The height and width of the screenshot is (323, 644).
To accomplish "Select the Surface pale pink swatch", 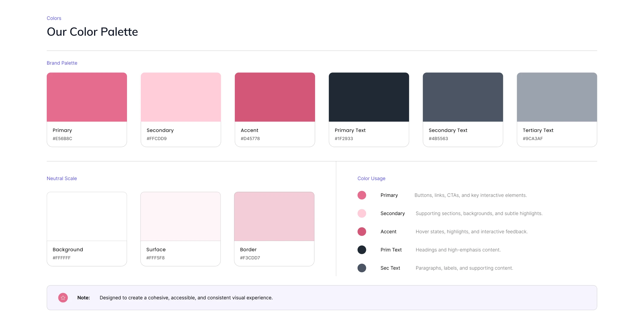I will tap(181, 216).
